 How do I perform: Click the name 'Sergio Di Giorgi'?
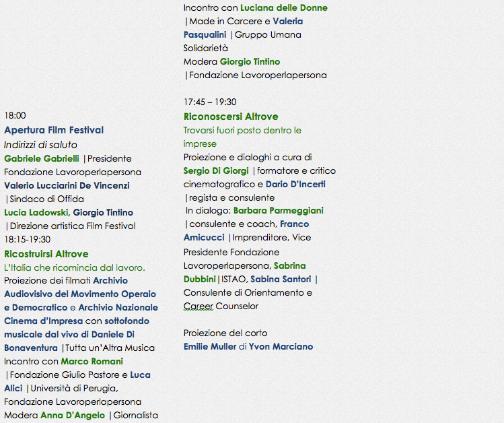click(x=216, y=171)
